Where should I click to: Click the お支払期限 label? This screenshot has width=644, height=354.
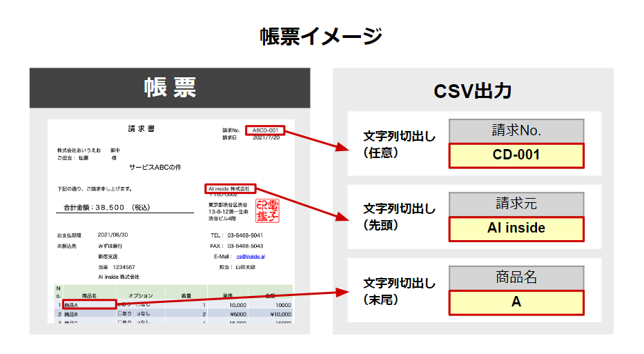click(x=69, y=235)
